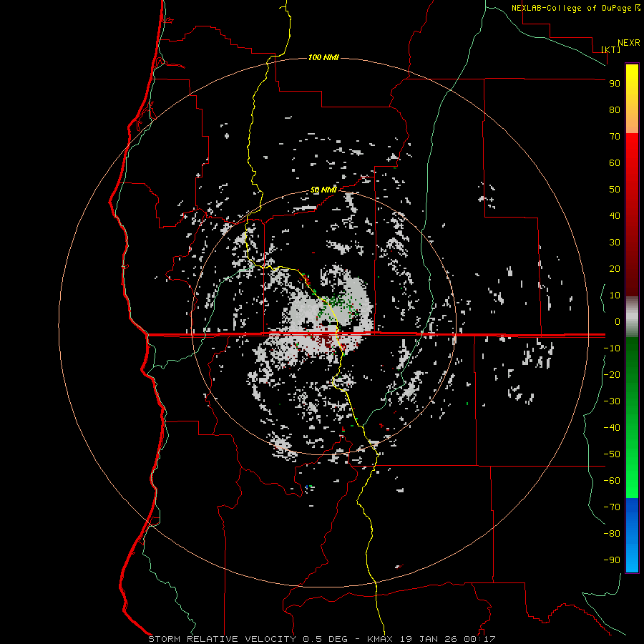Viewport: 644px width, 644px height.
Task: Select the NEXR label near the top right
Action: (628, 43)
